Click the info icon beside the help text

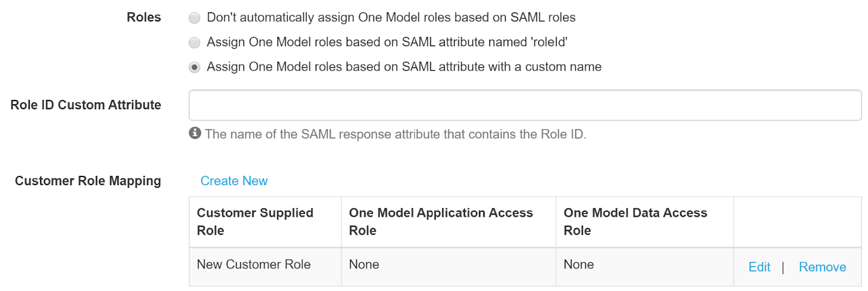click(x=195, y=133)
